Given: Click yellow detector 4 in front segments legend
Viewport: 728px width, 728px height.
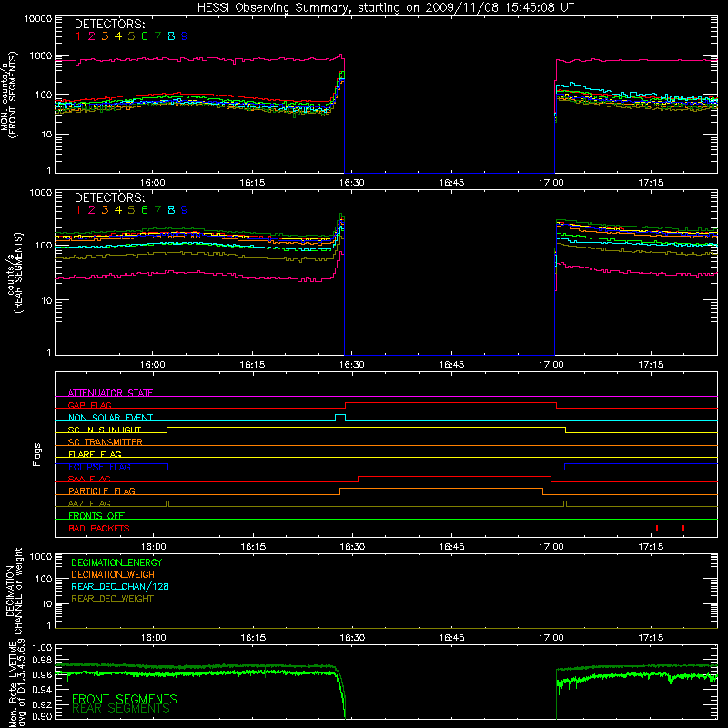Looking at the screenshot, I should click(118, 36).
